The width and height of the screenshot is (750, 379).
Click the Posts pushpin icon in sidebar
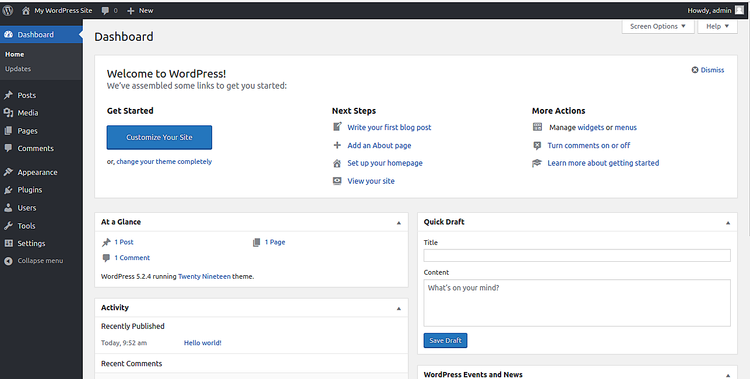pyautogui.click(x=8, y=95)
